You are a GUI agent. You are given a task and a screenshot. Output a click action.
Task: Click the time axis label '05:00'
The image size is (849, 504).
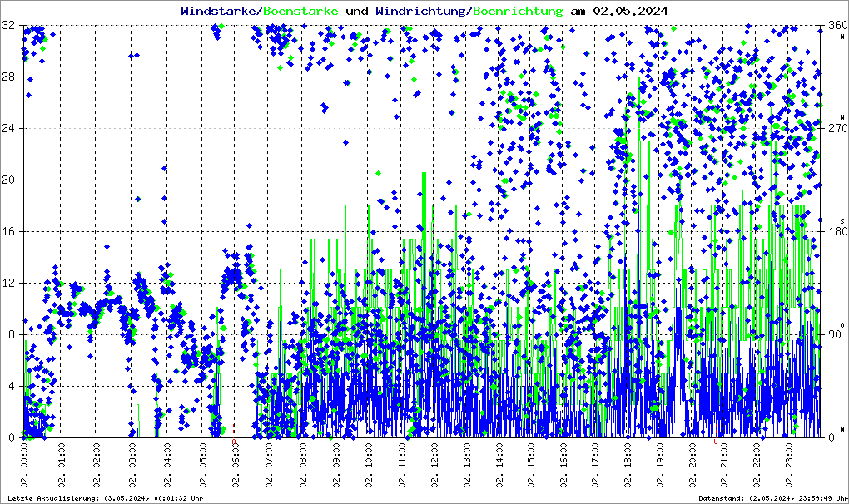click(203, 456)
